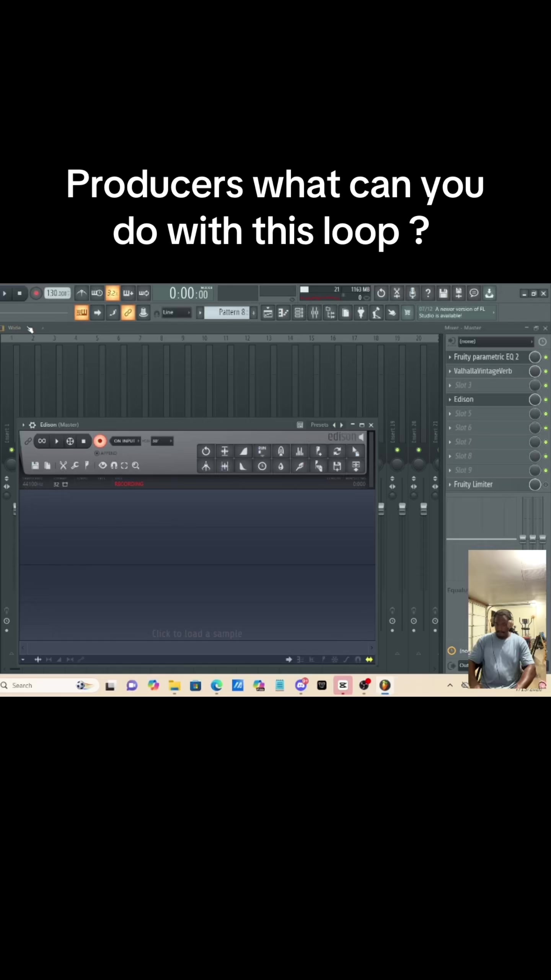
Task: Click Edison's time stretch clock tool
Action: 262,466
